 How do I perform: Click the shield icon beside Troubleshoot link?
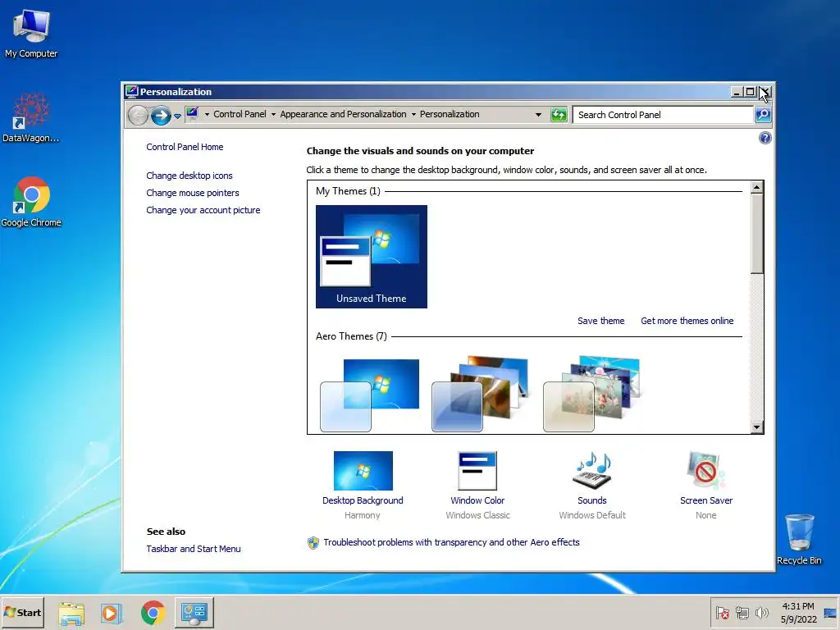pos(313,543)
